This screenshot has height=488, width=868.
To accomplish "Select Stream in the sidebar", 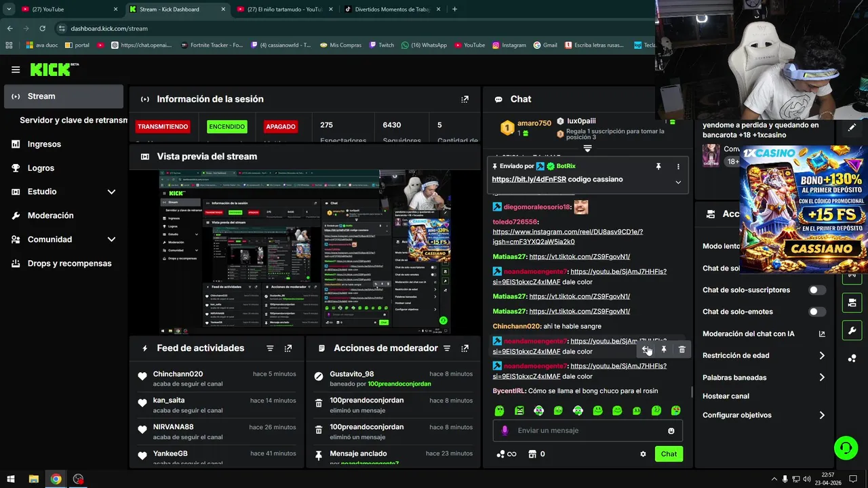I will (x=64, y=96).
